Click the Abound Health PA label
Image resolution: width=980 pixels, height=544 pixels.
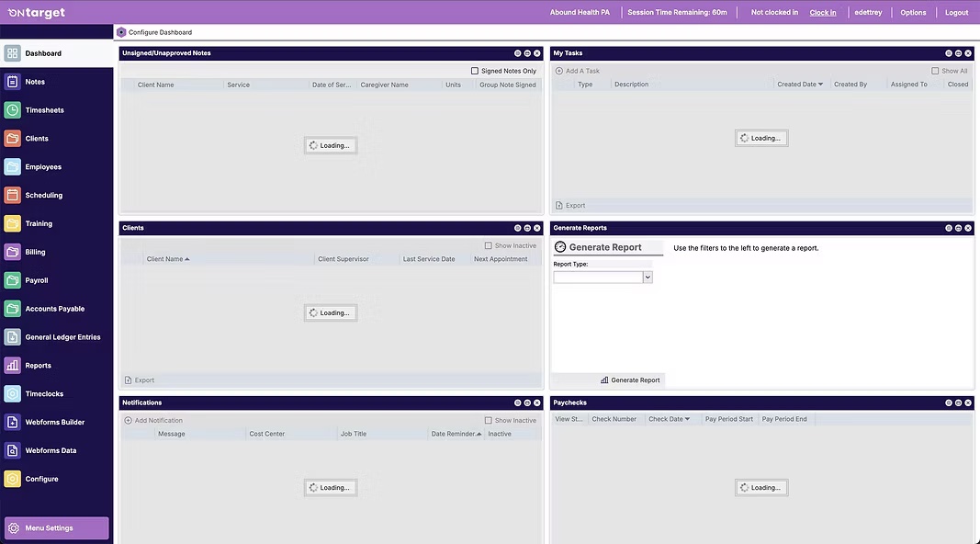coord(580,13)
